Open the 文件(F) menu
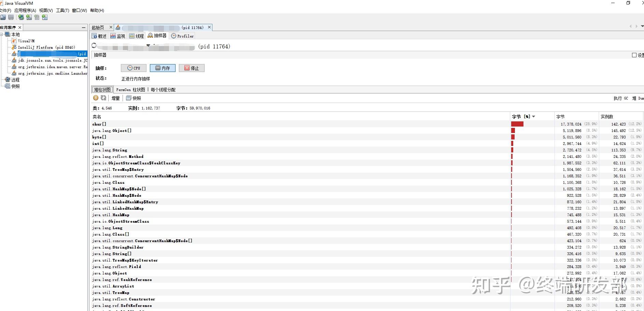The height and width of the screenshot is (311, 644). pyautogui.click(x=5, y=11)
